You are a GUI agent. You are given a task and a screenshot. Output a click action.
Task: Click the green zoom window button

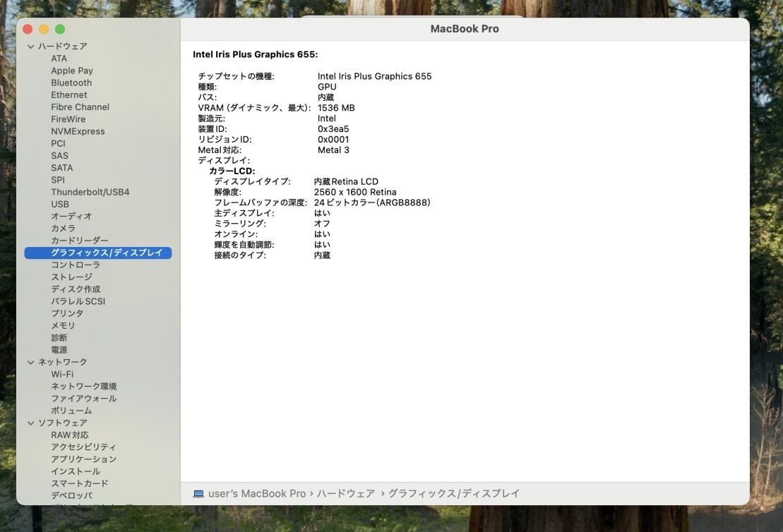pyautogui.click(x=60, y=29)
